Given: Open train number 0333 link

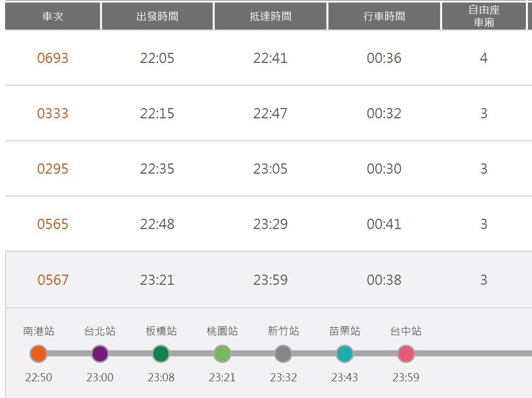Looking at the screenshot, I should (x=52, y=113).
